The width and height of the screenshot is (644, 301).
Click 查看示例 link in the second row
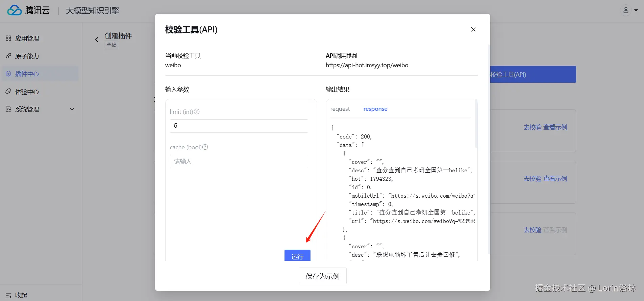pos(555,179)
